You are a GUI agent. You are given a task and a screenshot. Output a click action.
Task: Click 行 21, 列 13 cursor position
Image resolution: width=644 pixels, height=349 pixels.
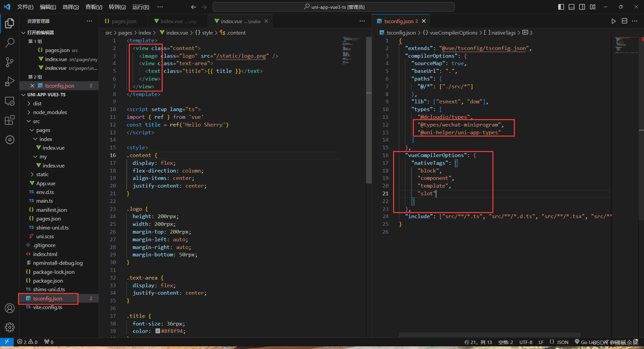[x=478, y=342]
